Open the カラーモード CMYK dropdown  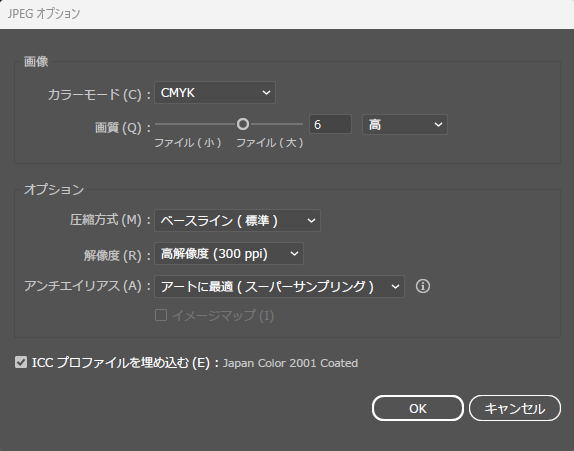click(x=215, y=93)
